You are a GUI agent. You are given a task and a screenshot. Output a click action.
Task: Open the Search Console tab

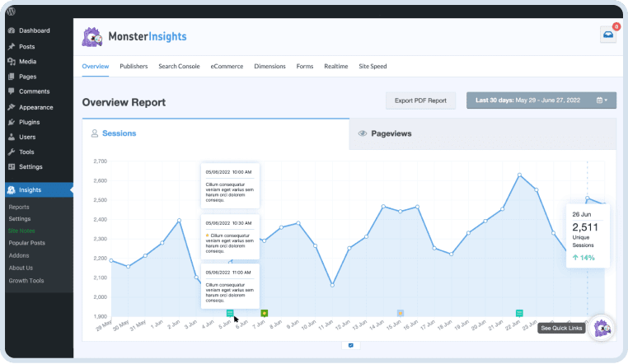click(x=179, y=66)
